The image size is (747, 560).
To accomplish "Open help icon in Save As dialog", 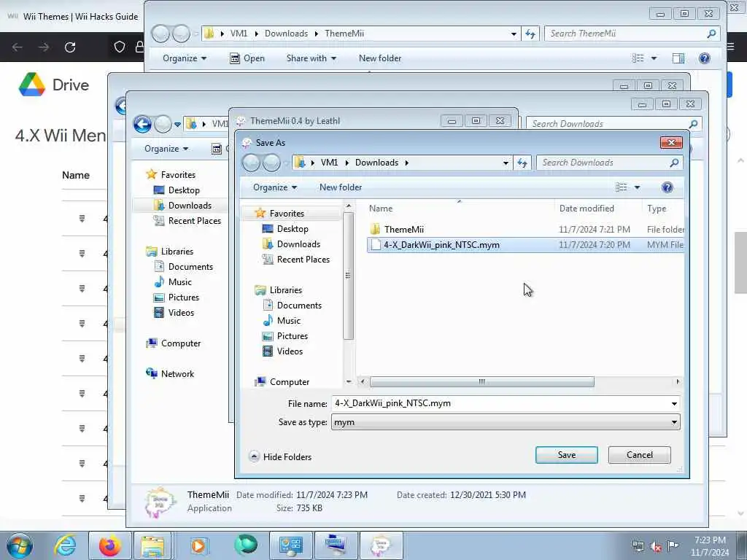I will (x=667, y=187).
